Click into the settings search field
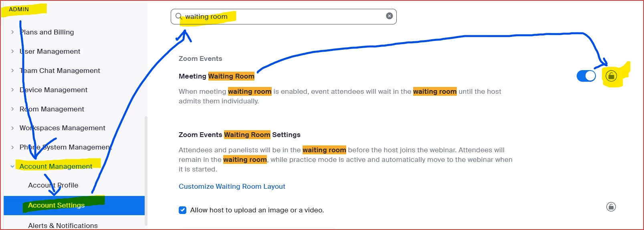The height and width of the screenshot is (230, 644). click(x=284, y=16)
